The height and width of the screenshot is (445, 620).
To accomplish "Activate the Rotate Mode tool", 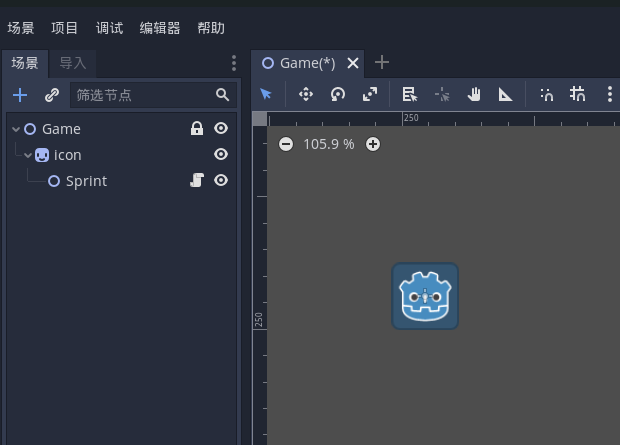I will 338,95.
